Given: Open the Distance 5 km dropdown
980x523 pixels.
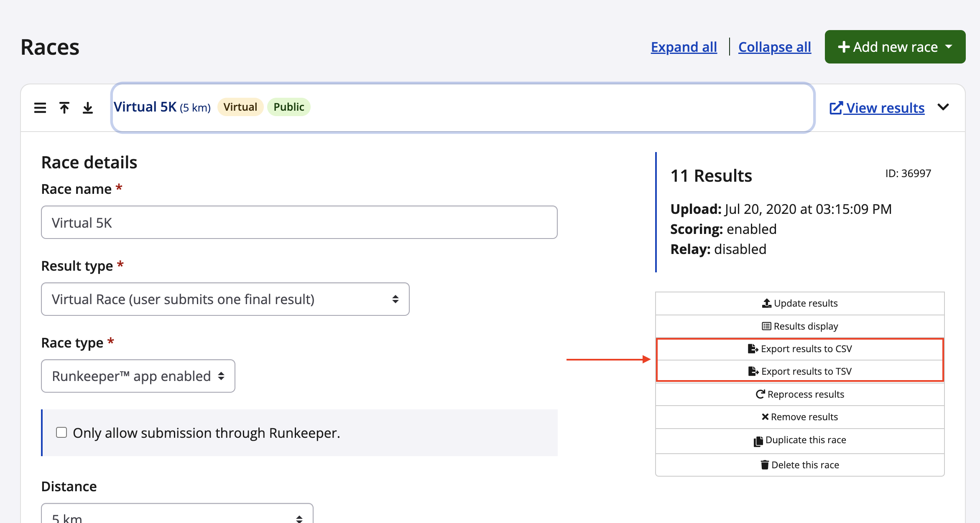Looking at the screenshot, I should 177,516.
